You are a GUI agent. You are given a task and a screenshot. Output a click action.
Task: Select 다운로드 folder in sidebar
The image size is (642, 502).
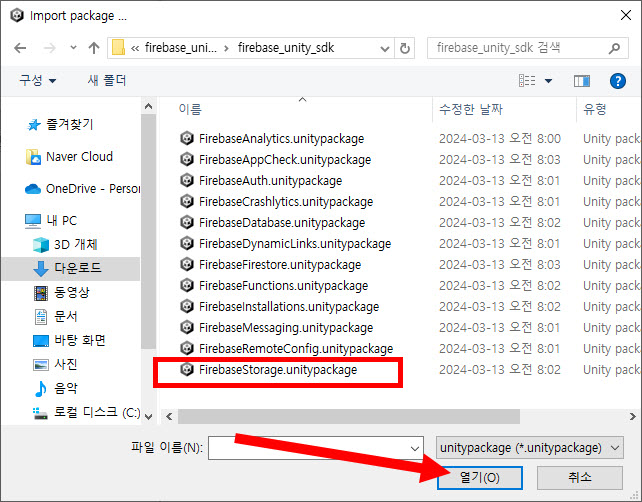click(x=77, y=268)
